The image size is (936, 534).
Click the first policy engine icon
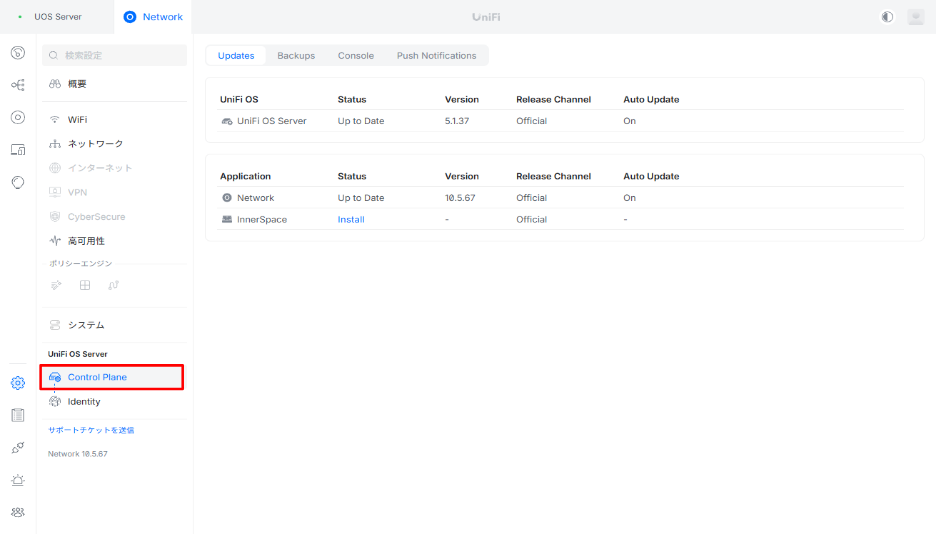[56, 285]
